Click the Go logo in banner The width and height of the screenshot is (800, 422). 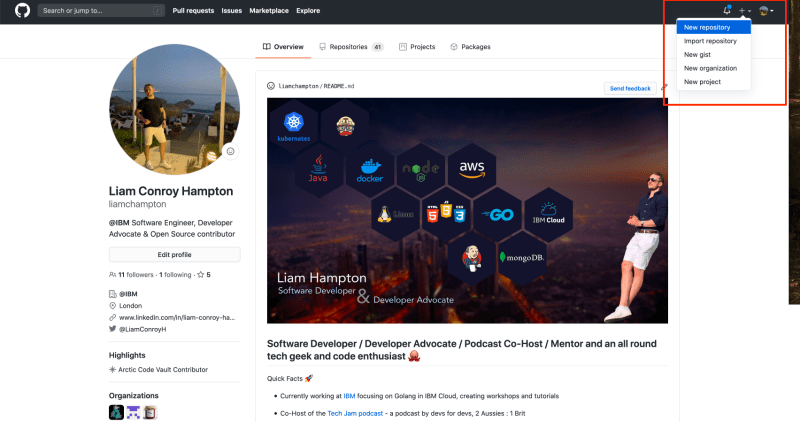pyautogui.click(x=498, y=215)
